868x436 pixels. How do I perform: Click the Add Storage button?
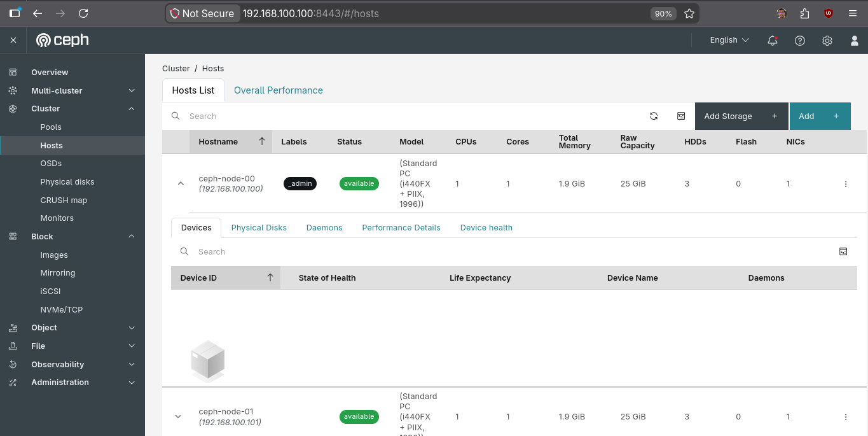741,116
